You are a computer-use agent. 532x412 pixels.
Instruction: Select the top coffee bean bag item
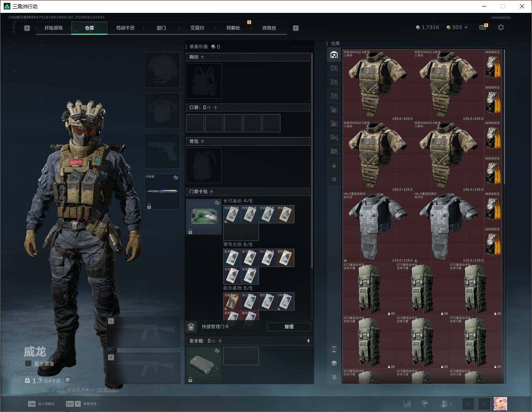click(x=493, y=67)
